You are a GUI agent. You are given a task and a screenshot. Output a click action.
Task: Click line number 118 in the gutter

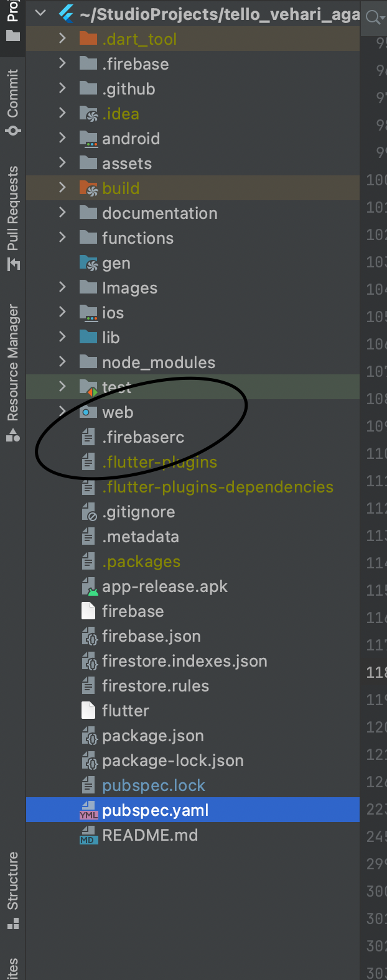pos(375,672)
